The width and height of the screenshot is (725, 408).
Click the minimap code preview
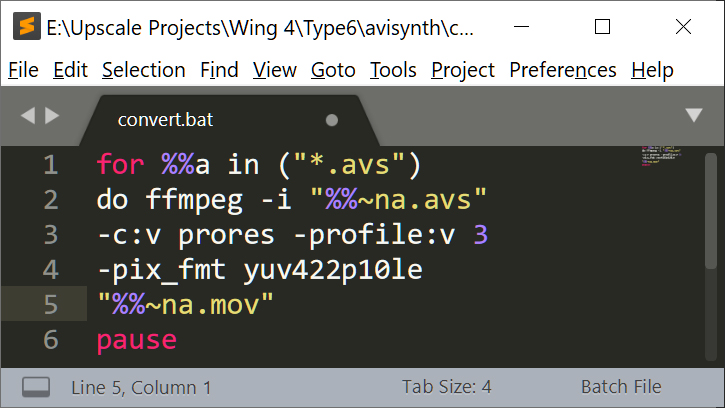coord(661,156)
